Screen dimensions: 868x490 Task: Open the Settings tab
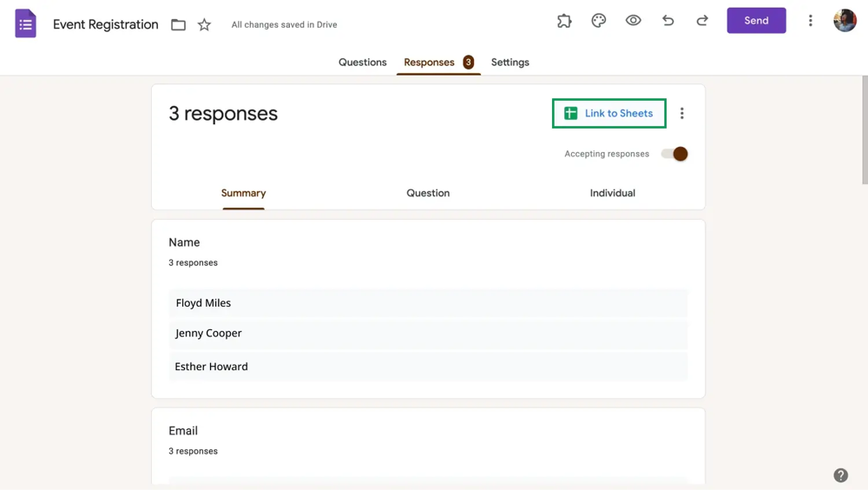pyautogui.click(x=510, y=62)
